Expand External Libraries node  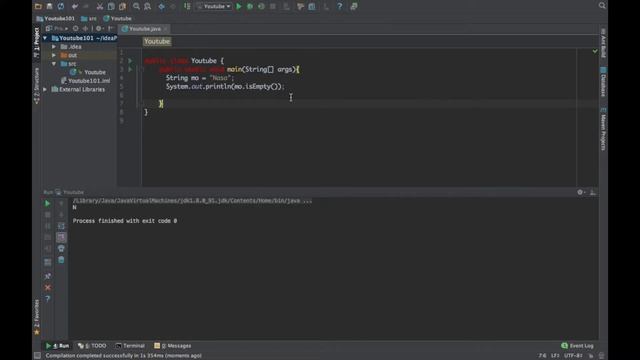[45, 89]
